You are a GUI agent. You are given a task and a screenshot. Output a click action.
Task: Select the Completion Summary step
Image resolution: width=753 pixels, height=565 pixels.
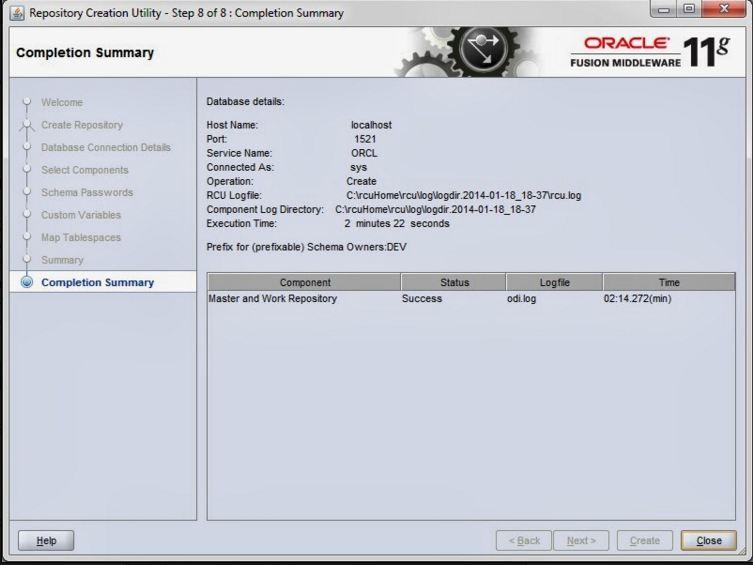pyautogui.click(x=97, y=282)
